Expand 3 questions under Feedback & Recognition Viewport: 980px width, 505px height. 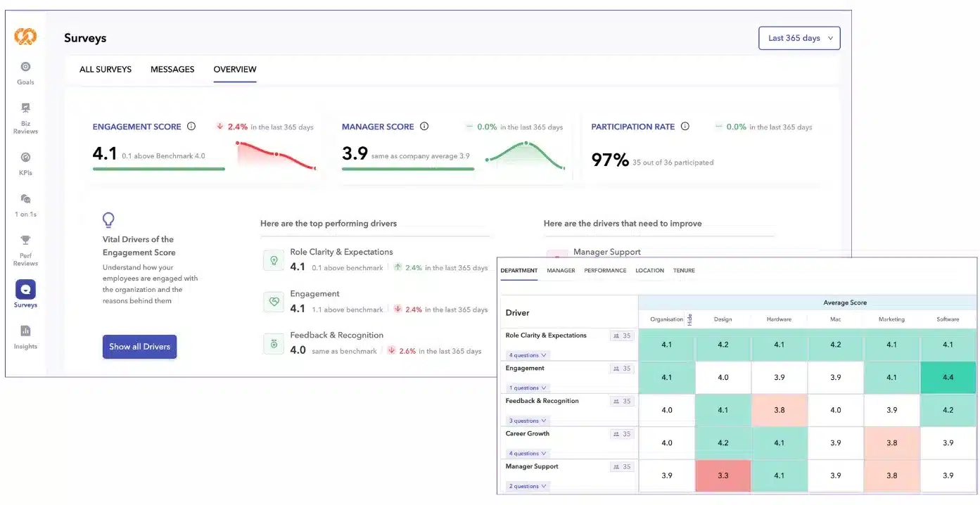tap(528, 421)
